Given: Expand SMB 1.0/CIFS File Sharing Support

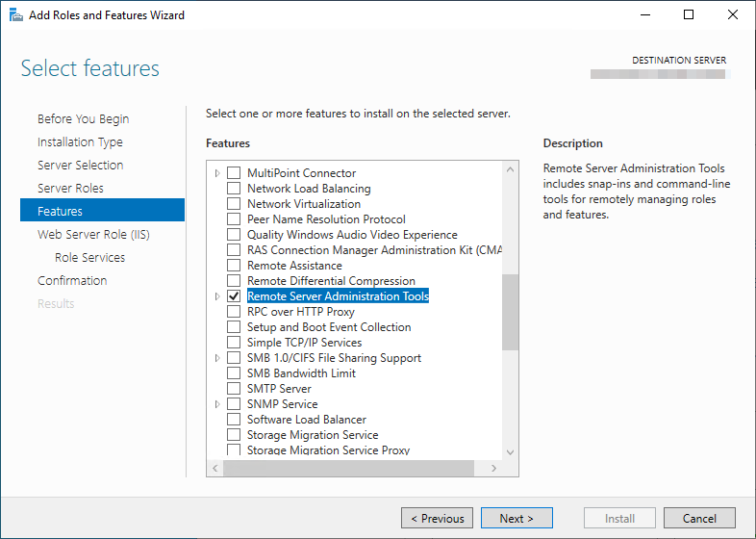Looking at the screenshot, I should pos(217,358).
